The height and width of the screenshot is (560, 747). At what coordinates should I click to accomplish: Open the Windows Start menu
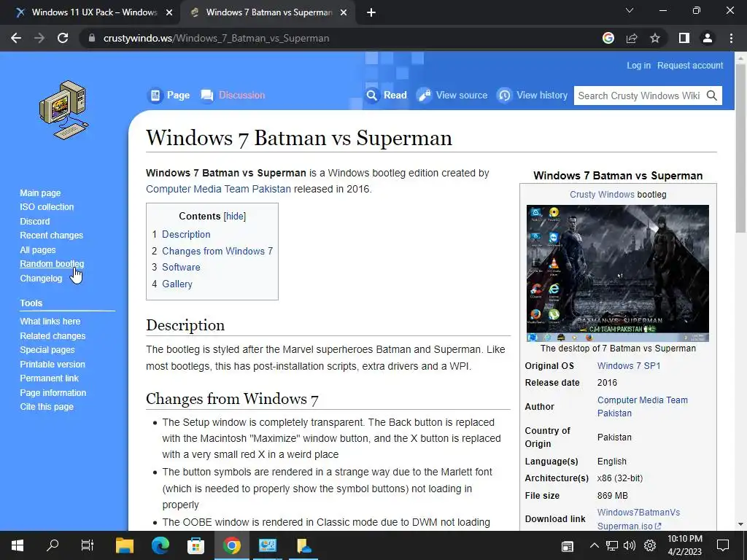tap(18, 545)
